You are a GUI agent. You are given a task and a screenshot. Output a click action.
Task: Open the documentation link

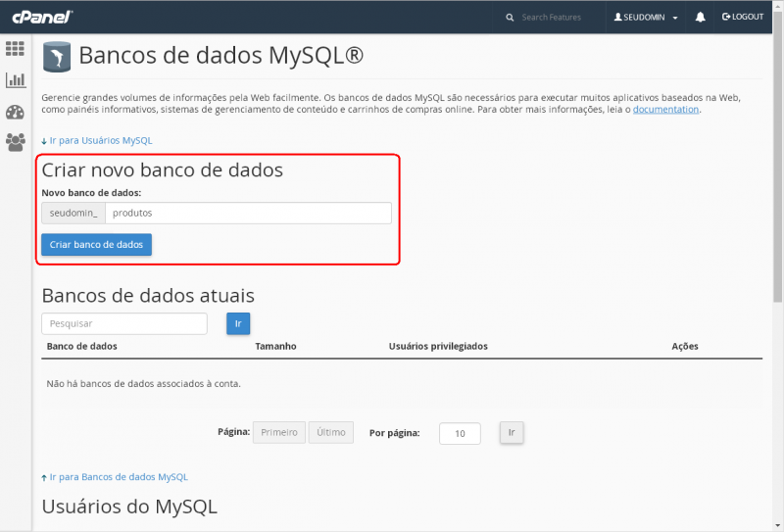pos(665,109)
